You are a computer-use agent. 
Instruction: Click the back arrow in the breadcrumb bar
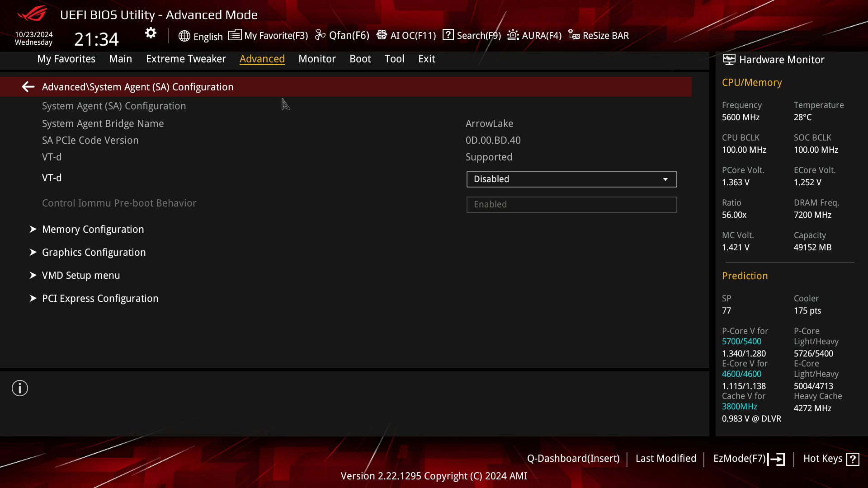[28, 87]
